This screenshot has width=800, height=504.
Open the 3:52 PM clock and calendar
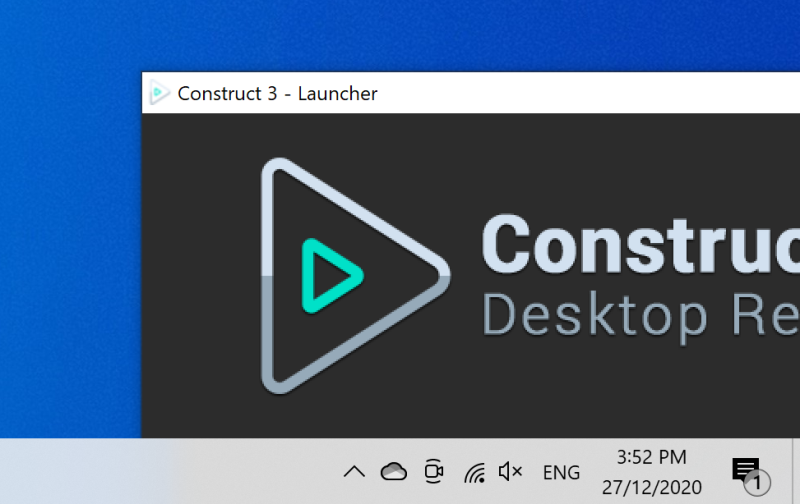tap(652, 472)
